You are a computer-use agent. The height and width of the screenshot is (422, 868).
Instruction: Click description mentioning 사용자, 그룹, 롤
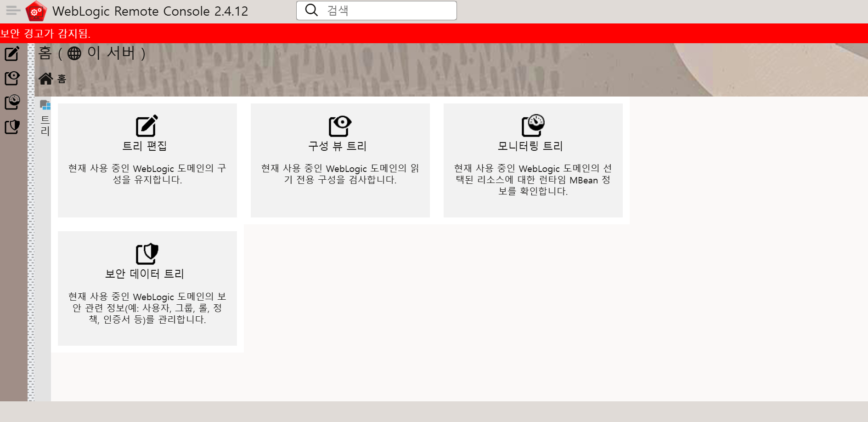point(147,308)
